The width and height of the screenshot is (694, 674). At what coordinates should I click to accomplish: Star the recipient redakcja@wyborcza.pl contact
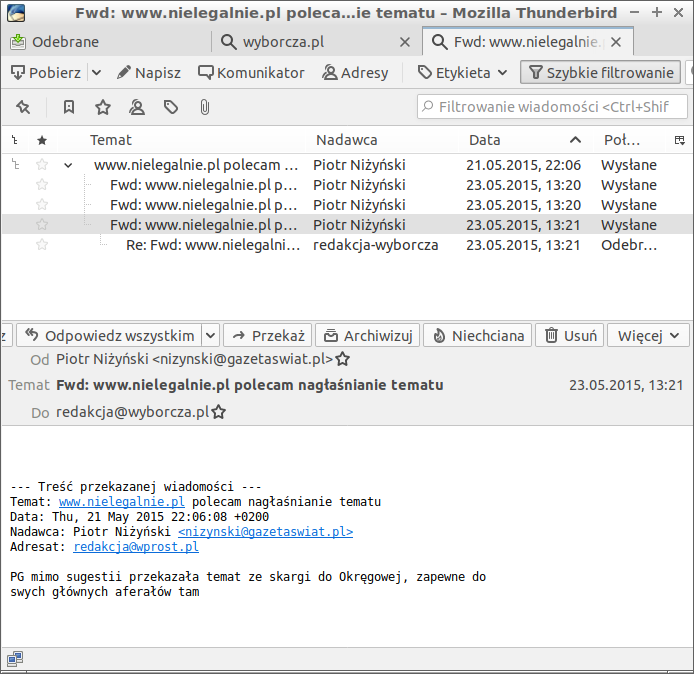pyautogui.click(x=219, y=412)
